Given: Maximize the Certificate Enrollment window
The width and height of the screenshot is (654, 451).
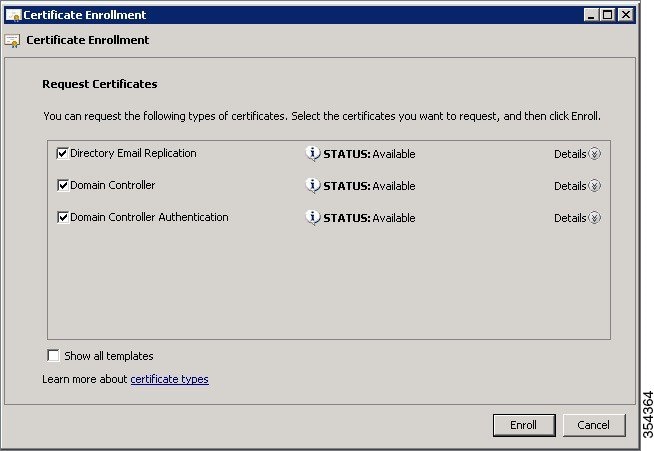Looking at the screenshot, I should [x=608, y=15].
